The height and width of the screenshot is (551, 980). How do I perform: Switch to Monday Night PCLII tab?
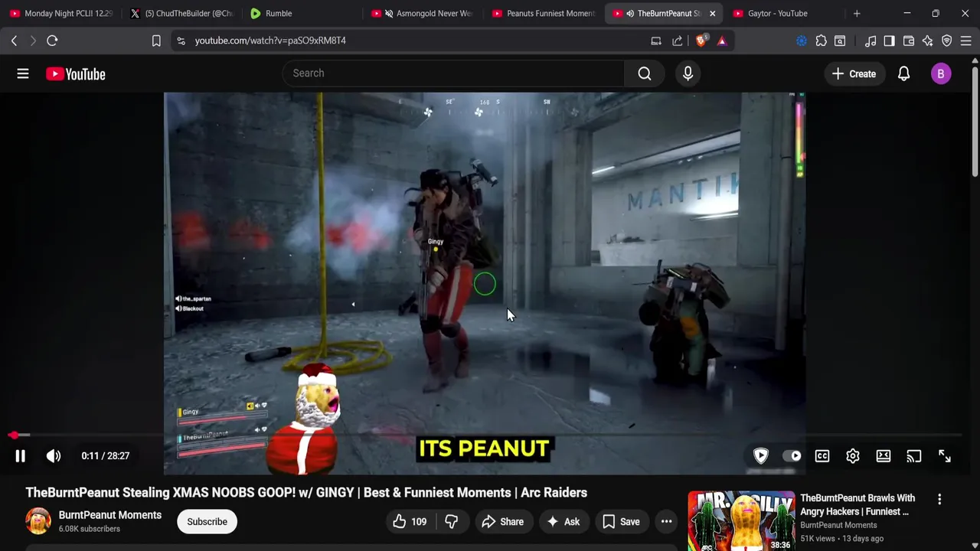pos(61,13)
